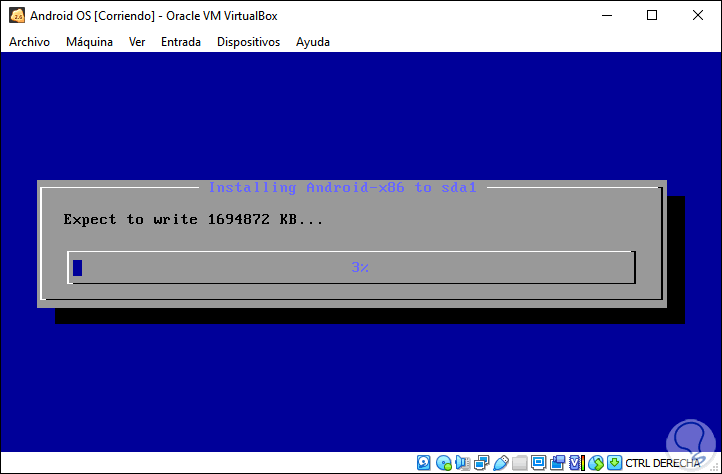
Task: Click the network adapters status icon
Action: (x=482, y=462)
